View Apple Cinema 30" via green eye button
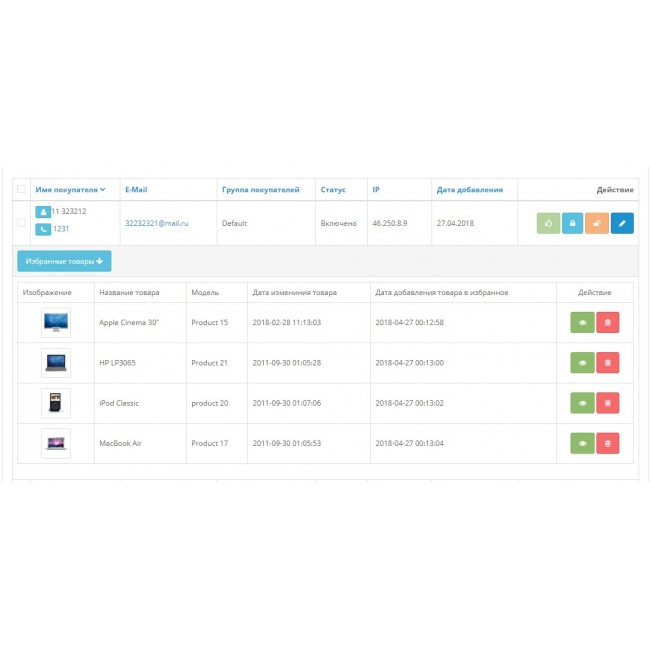The width and height of the screenshot is (650, 650). click(581, 322)
